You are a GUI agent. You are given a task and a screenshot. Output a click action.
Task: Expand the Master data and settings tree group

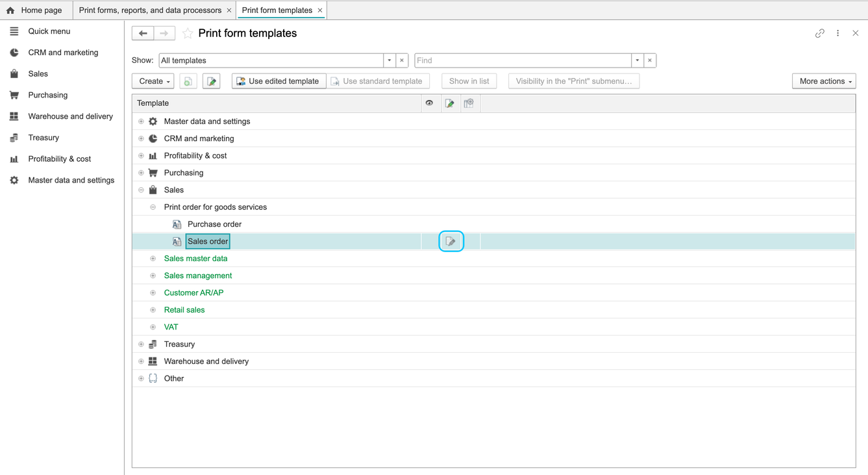point(141,122)
